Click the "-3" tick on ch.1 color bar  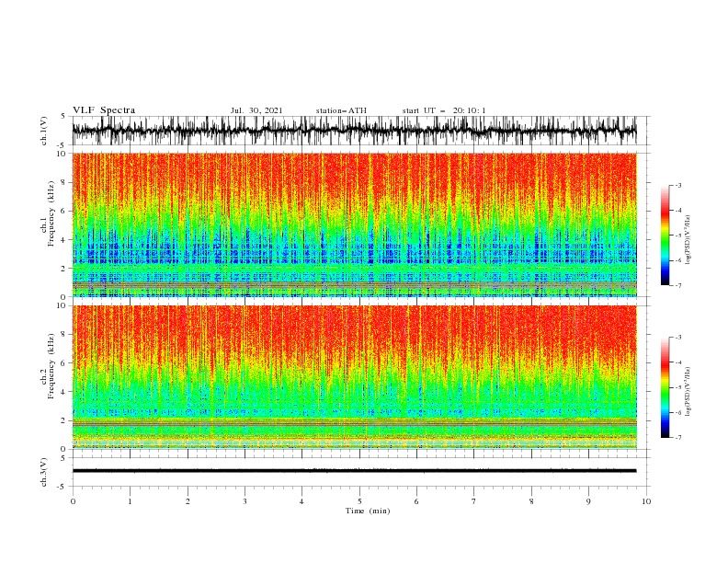[678, 185]
